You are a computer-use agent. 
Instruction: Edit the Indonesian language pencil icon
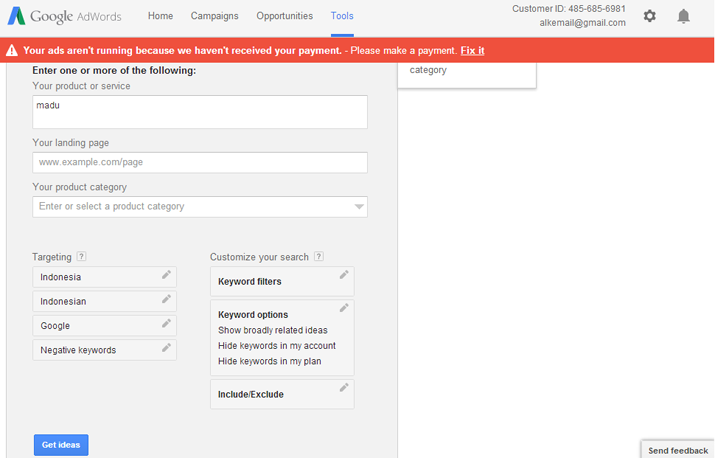(x=166, y=299)
